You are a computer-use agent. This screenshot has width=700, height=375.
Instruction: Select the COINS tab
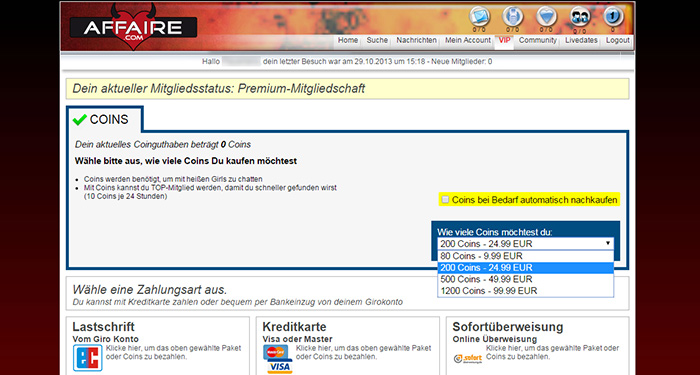pyautogui.click(x=105, y=120)
